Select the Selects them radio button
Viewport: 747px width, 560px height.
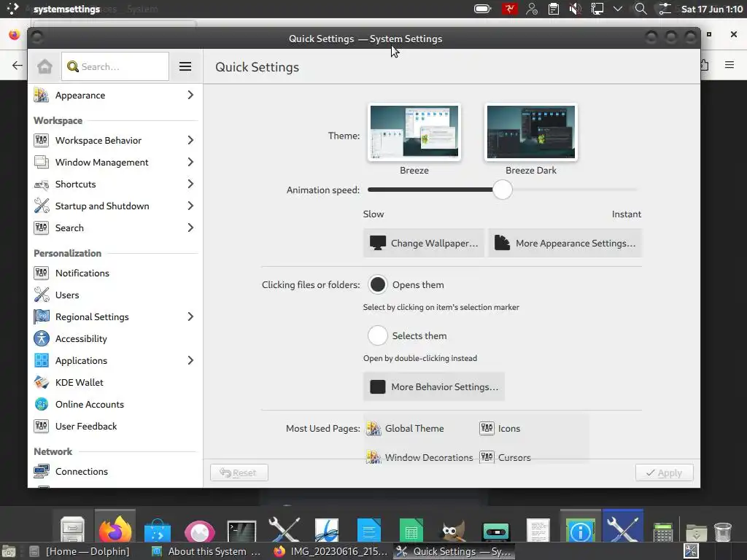pos(377,335)
